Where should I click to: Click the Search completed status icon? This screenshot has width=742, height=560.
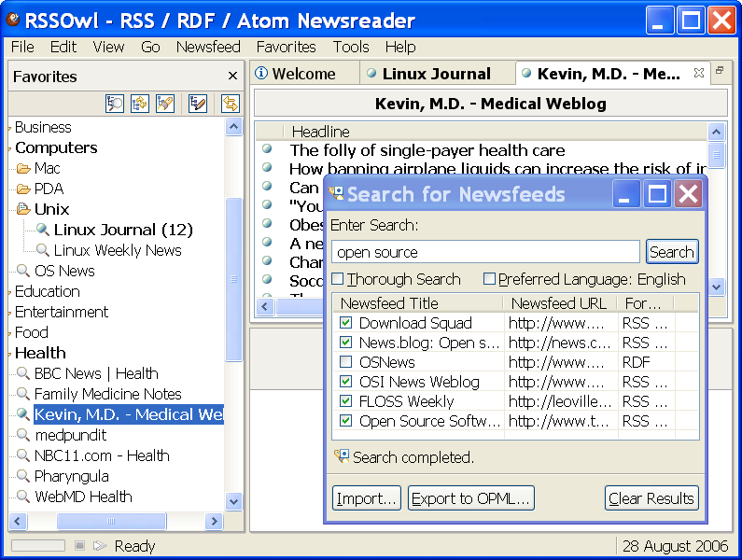coord(342,456)
